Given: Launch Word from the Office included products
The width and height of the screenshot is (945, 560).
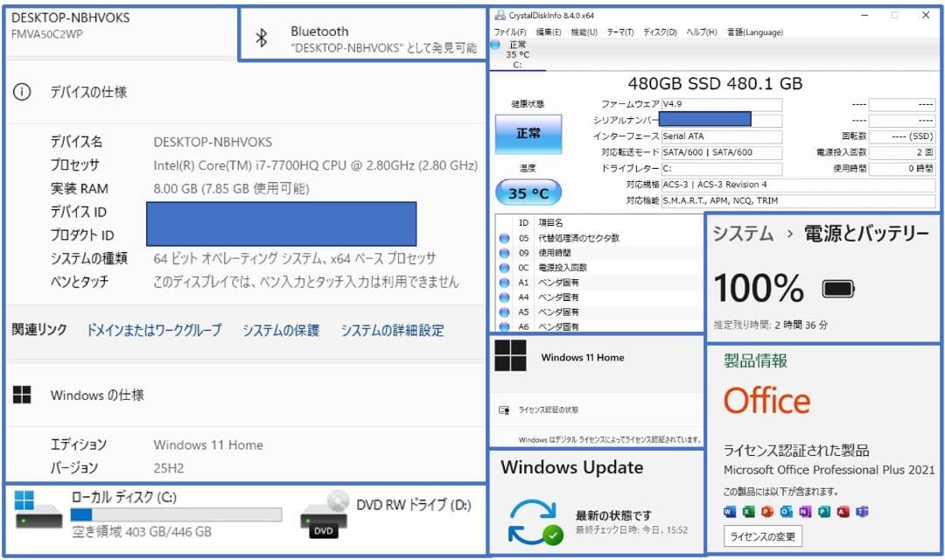Looking at the screenshot, I should (730, 511).
